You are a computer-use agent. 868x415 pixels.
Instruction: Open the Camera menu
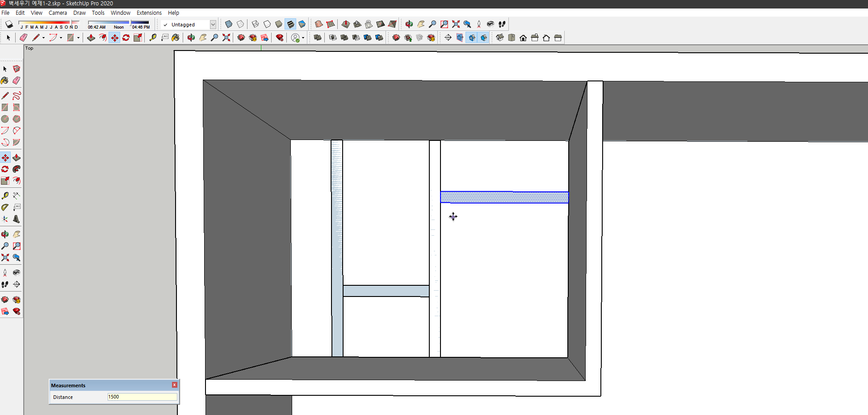58,13
